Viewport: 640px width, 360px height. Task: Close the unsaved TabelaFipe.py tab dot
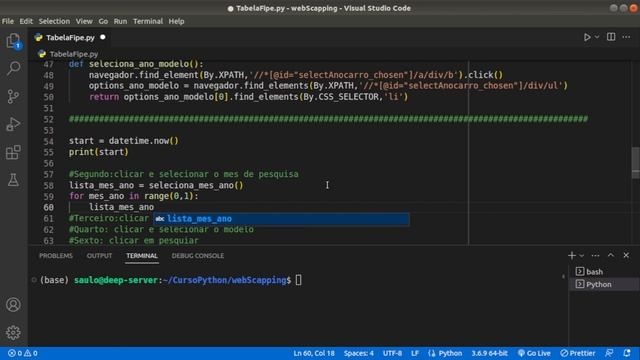pos(103,37)
